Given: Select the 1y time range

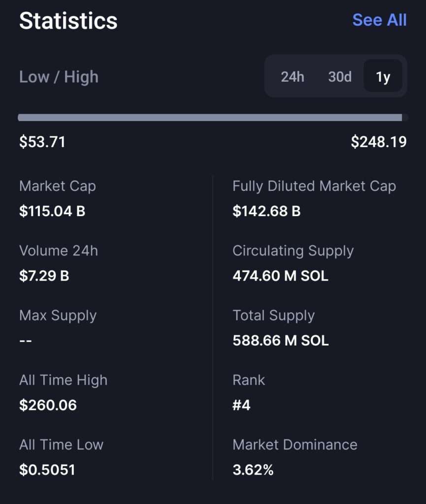Looking at the screenshot, I should tap(383, 76).
